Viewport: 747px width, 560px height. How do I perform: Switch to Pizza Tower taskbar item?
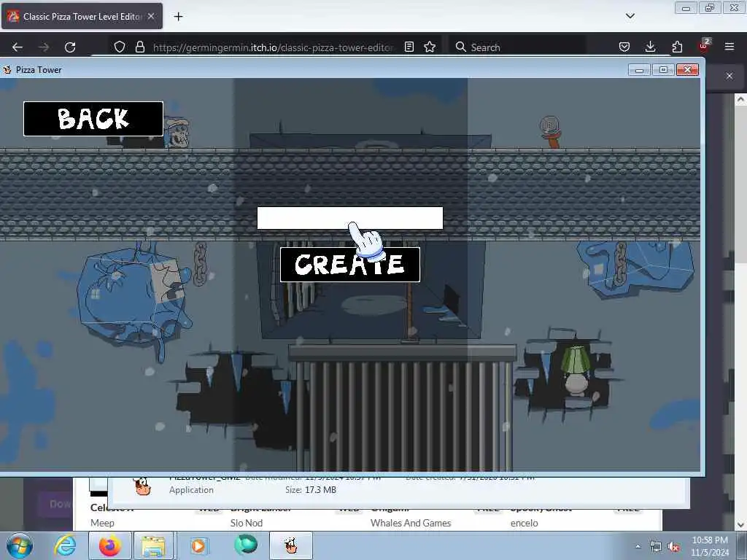click(291, 545)
